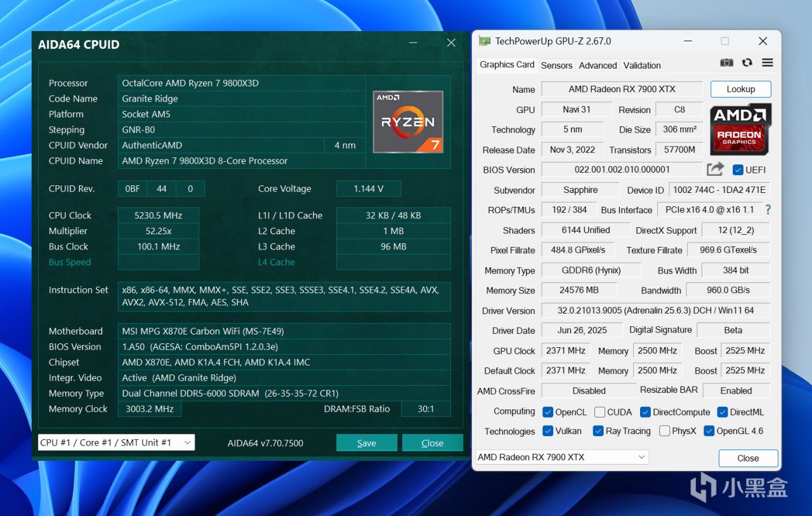Open the CPU core selector dropdown
This screenshot has height=516, width=812.
coord(116,442)
